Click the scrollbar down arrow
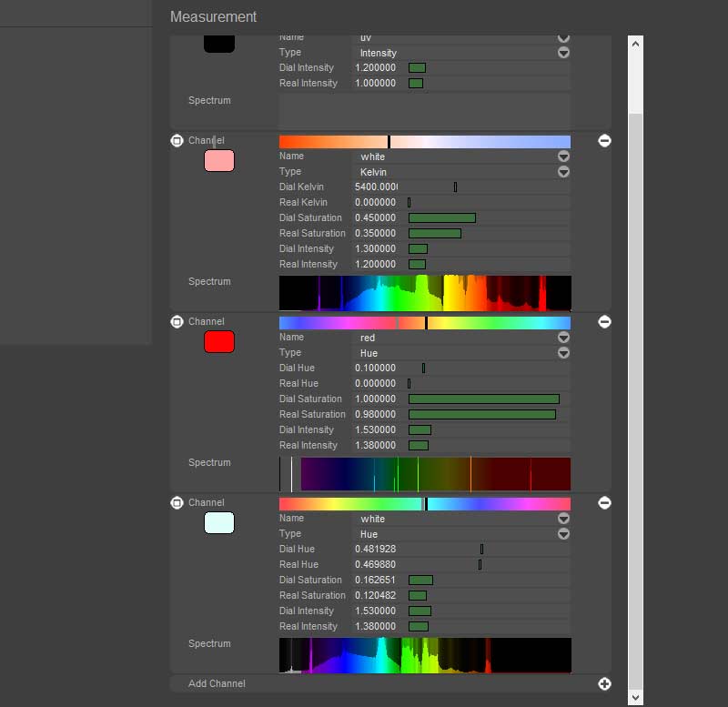The image size is (728, 707). 635,697
